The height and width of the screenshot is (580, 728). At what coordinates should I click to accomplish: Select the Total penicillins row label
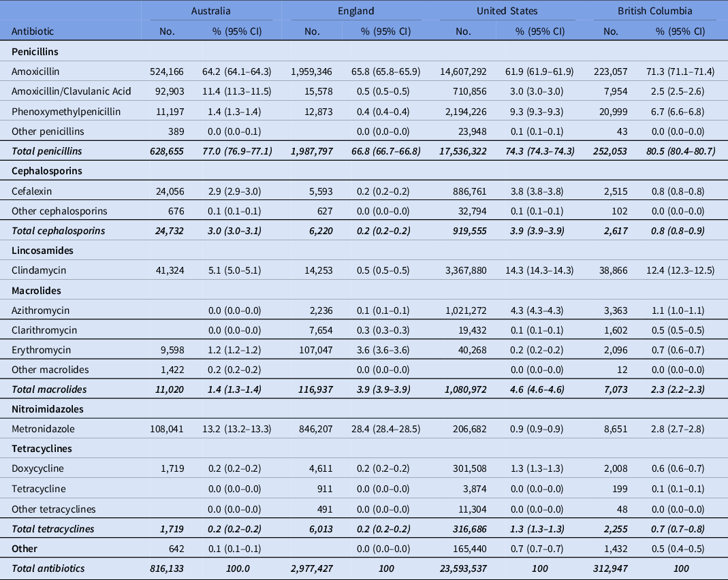[x=48, y=151]
